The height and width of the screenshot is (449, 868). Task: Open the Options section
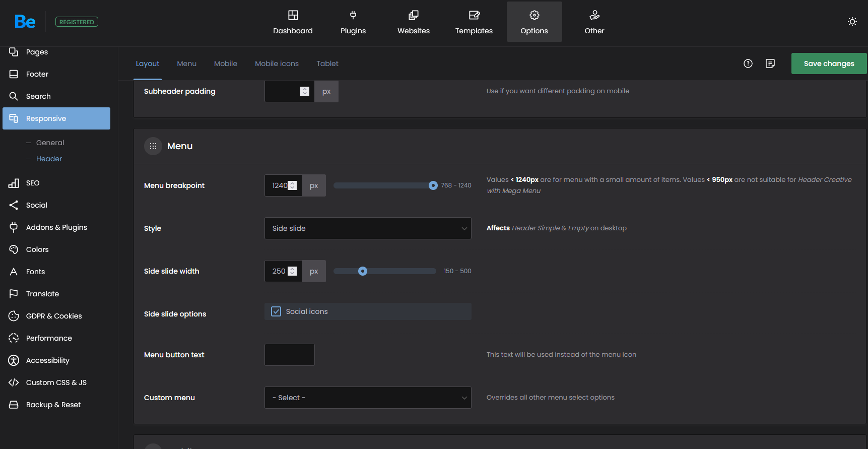click(535, 22)
